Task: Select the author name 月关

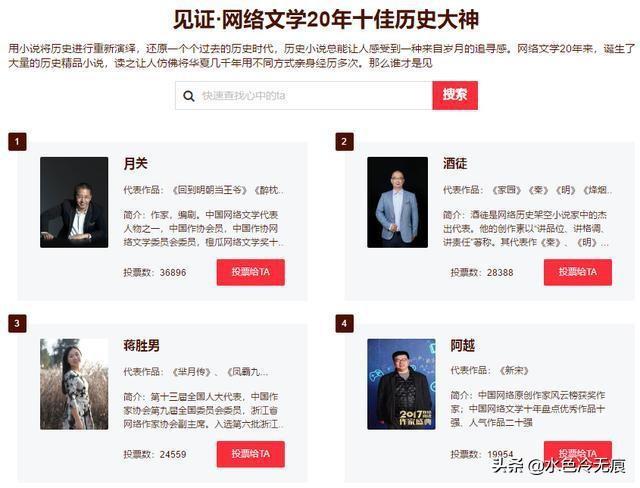Action: (x=136, y=164)
